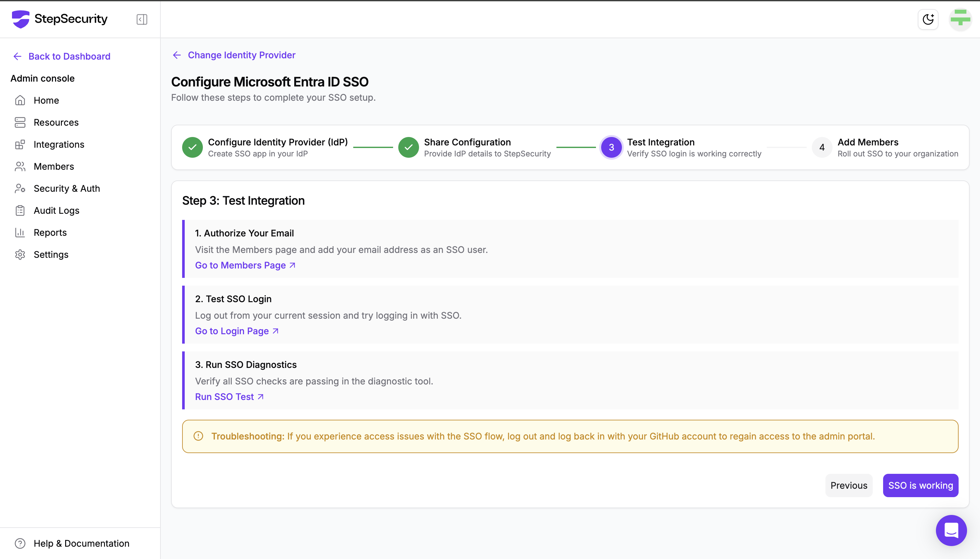Click the Integrations sidebar icon

tap(20, 144)
